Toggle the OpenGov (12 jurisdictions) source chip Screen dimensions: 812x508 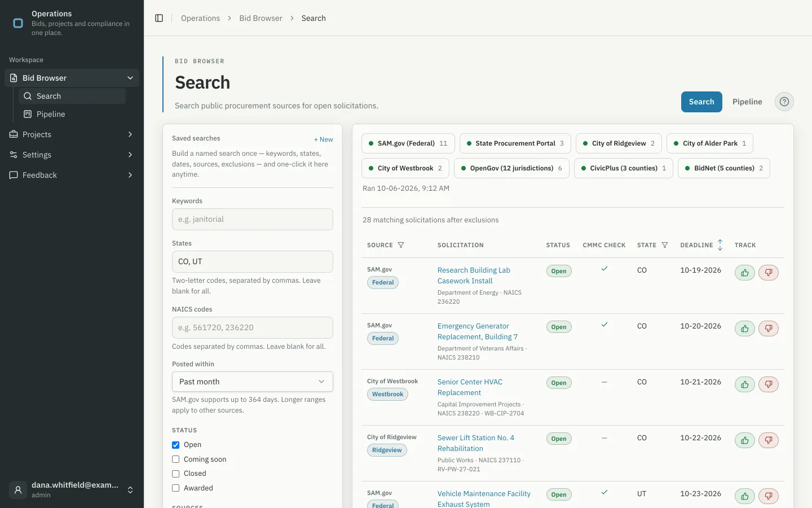511,168
